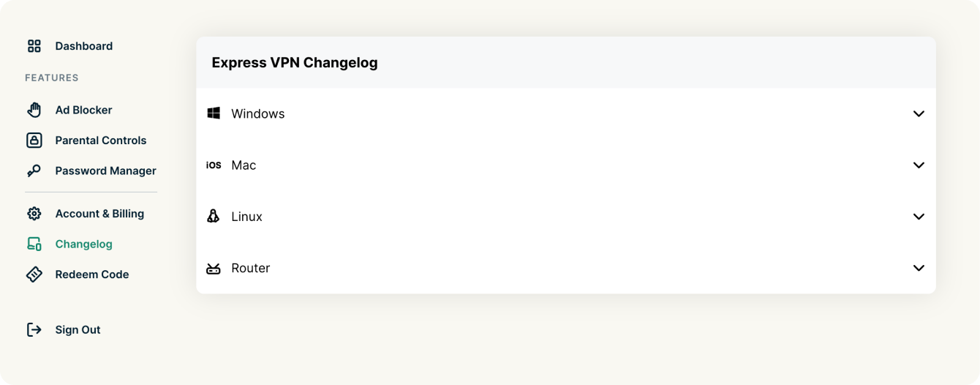Select the Redeem Code link
This screenshot has width=980, height=385.
coord(92,274)
